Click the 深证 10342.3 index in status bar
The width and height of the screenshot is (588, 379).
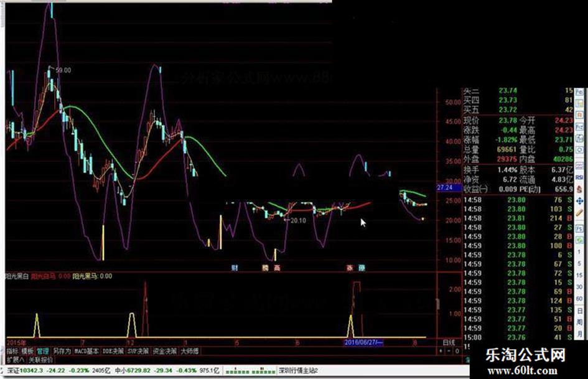24,371
